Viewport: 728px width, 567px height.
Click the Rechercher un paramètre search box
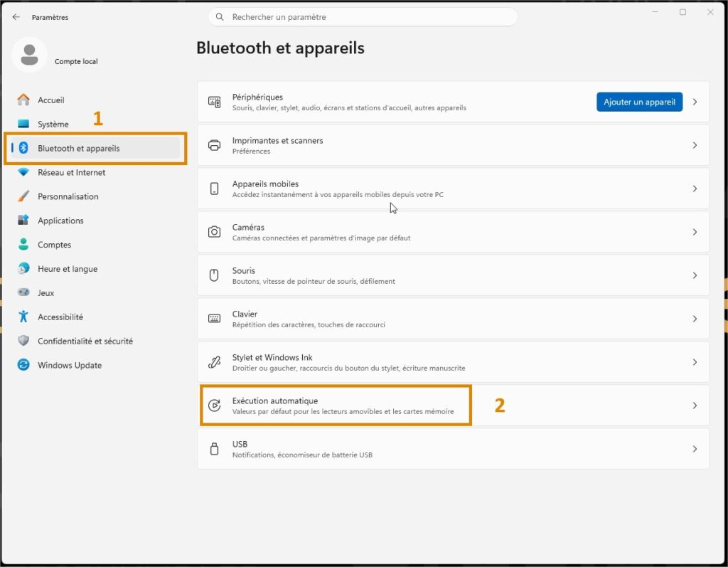[363, 17]
